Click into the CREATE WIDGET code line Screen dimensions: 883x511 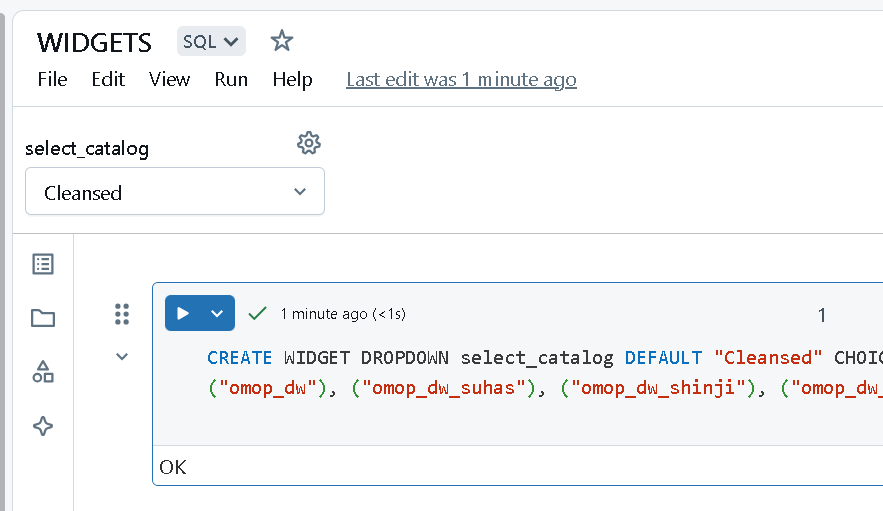point(545,358)
